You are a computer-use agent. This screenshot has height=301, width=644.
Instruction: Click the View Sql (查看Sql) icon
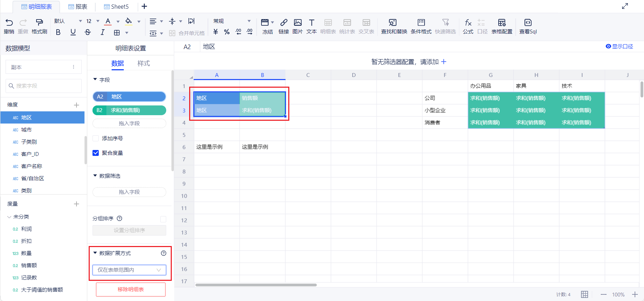coord(528,26)
